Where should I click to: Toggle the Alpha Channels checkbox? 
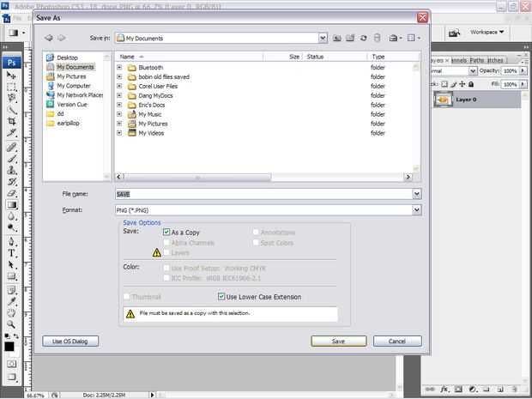pyautogui.click(x=166, y=243)
